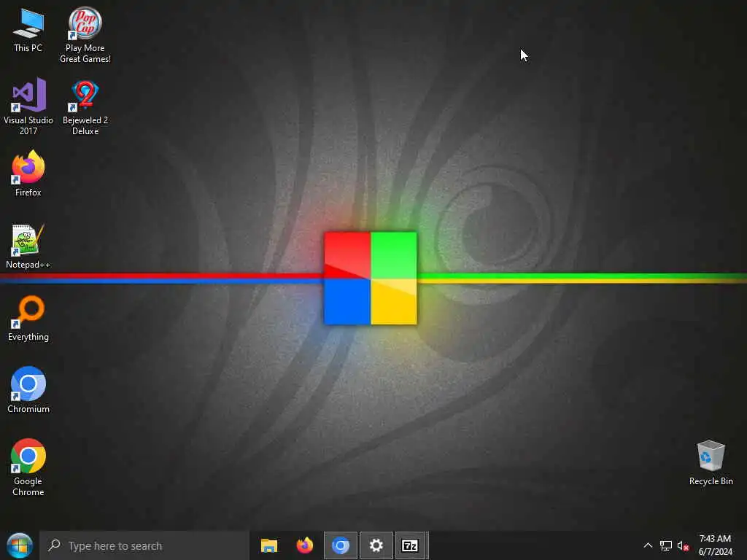Open the clock showing 7:43 AM

(x=715, y=545)
